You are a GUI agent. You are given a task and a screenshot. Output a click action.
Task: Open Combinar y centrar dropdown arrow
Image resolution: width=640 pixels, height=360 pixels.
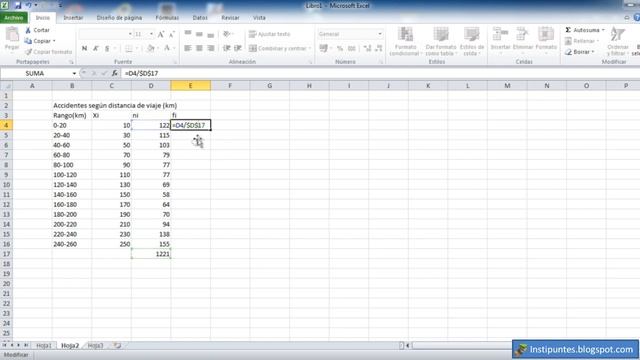(310, 48)
